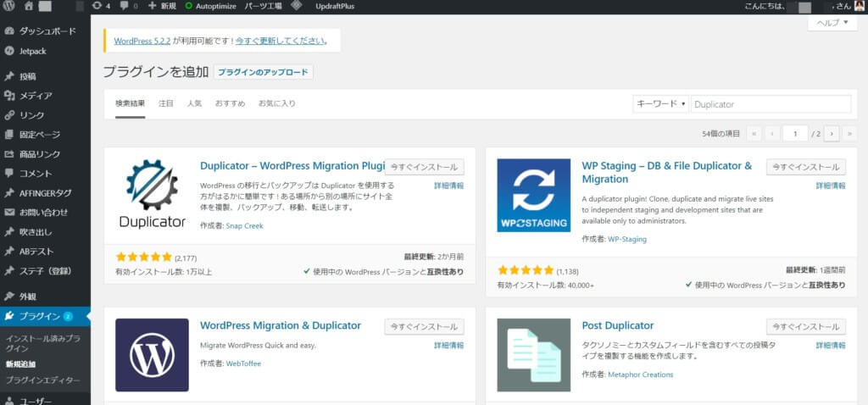Switch to the Favorites (お気に入り) tab

277,103
